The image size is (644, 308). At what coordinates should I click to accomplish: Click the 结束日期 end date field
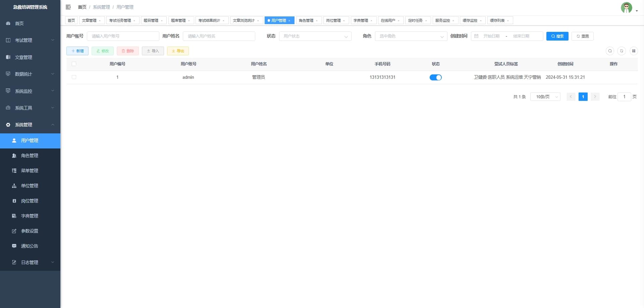coord(521,36)
